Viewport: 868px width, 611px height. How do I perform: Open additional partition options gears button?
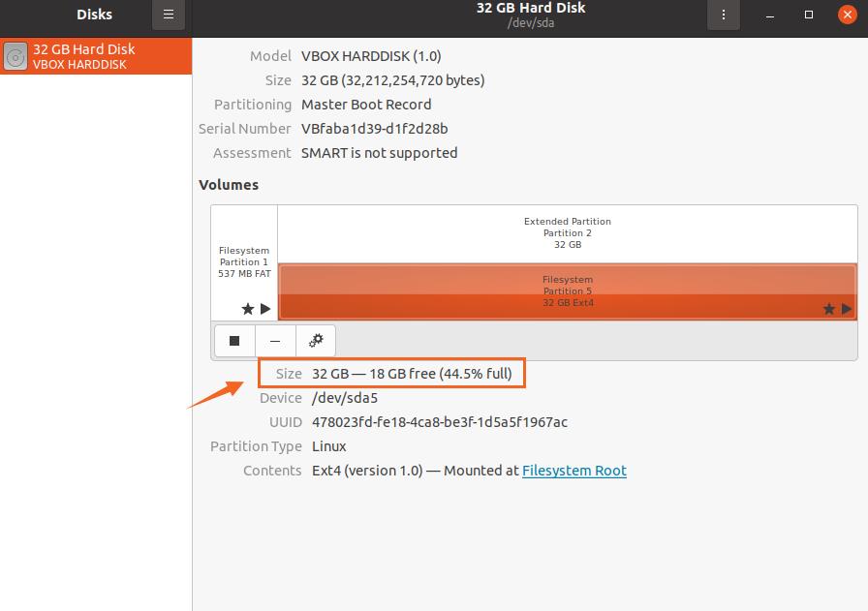click(316, 341)
